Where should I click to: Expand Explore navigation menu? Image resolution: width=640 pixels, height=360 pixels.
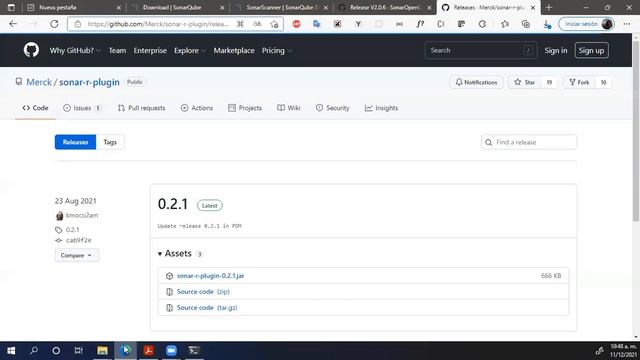(x=190, y=51)
